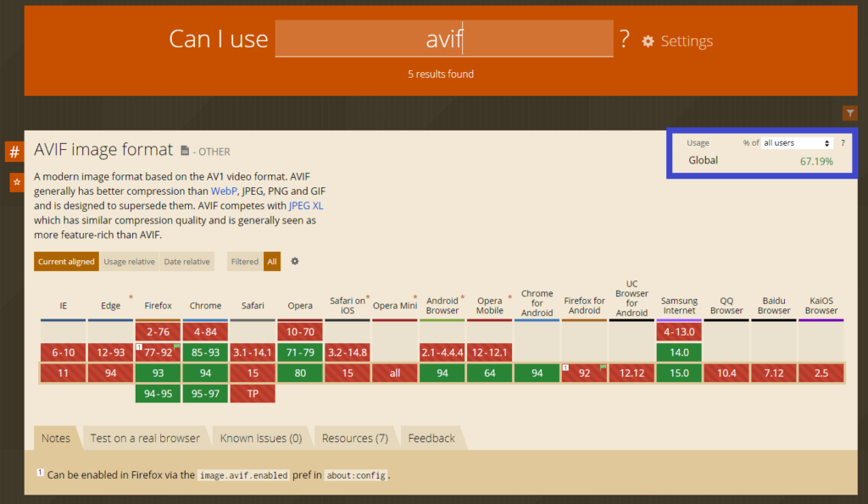The width and height of the screenshot is (868, 504).
Task: Click the Opera Mini column header
Action: click(x=395, y=306)
